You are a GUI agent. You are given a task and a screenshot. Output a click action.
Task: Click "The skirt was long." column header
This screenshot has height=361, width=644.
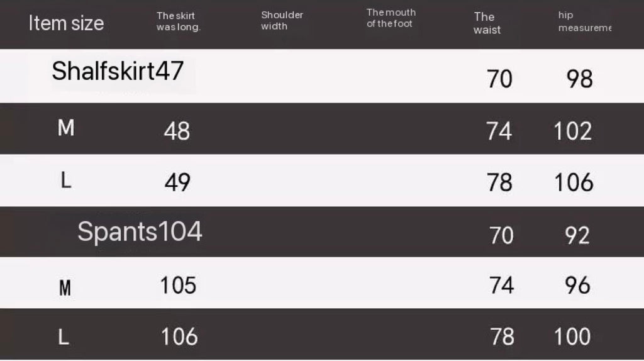pos(178,21)
